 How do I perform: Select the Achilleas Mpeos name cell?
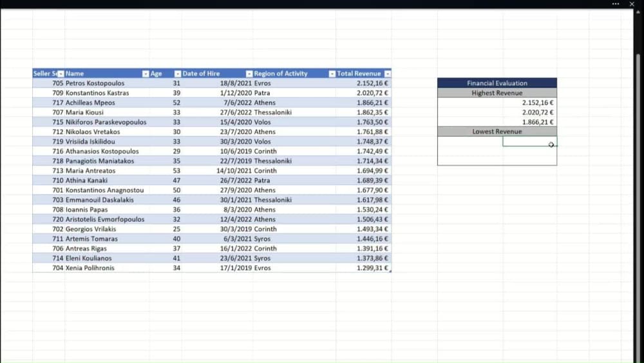point(107,103)
